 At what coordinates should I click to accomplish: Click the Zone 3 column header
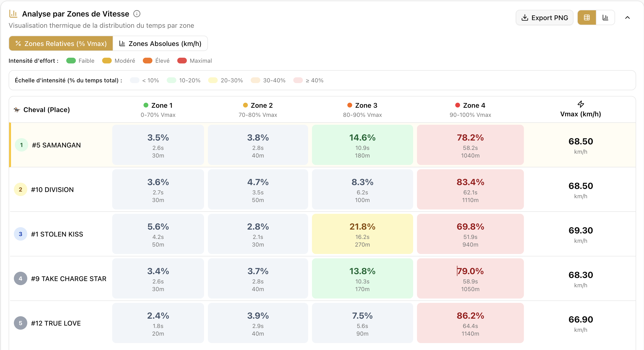click(x=362, y=110)
